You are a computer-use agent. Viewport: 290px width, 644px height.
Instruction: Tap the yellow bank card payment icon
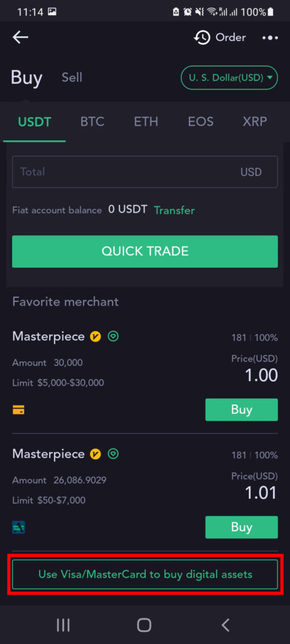pyautogui.click(x=18, y=409)
